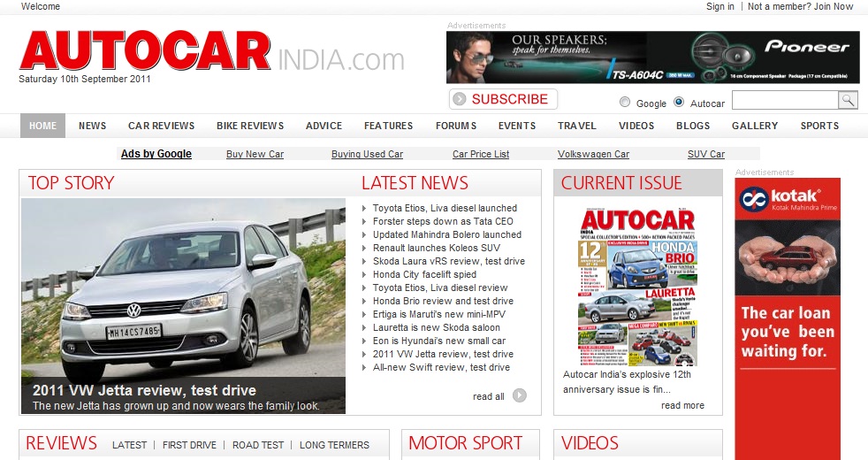This screenshot has width=868, height=460.
Task: Open Updated Mahindra Bolero launched
Action: 446,235
